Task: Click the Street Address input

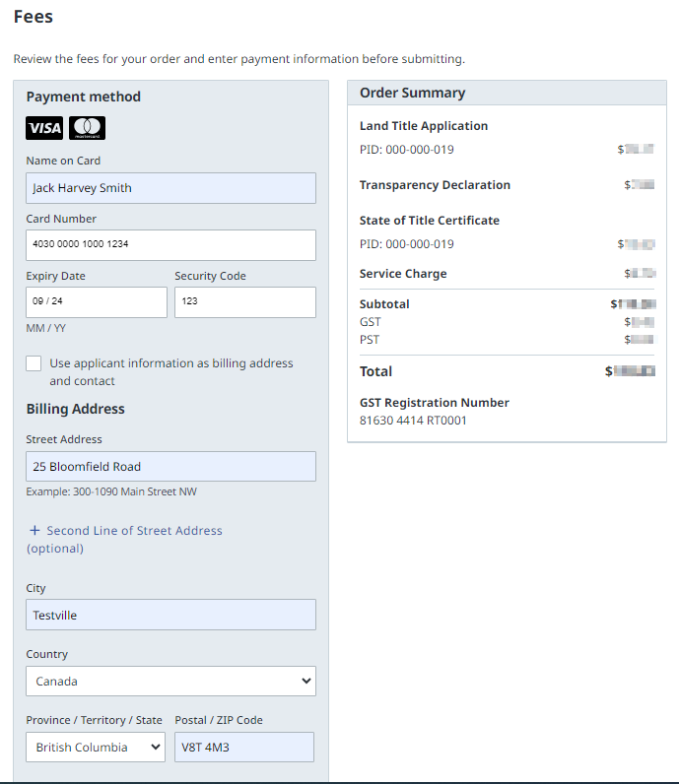Action: (x=170, y=467)
